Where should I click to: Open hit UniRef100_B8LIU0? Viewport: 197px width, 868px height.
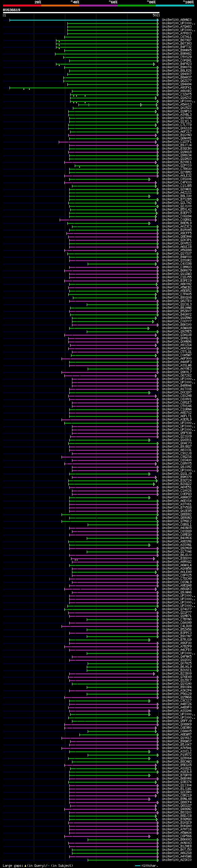pos(176,196)
